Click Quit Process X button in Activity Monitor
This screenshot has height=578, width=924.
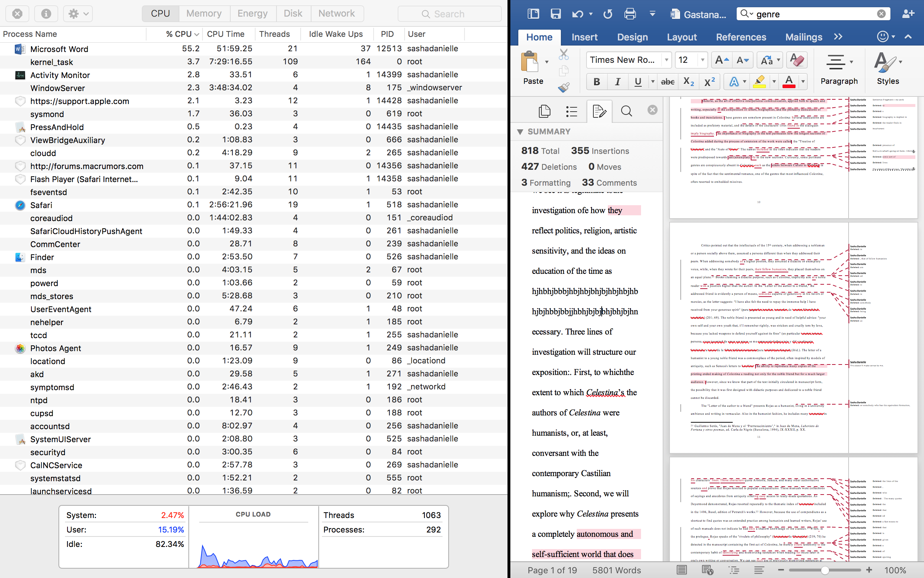pyautogui.click(x=17, y=14)
